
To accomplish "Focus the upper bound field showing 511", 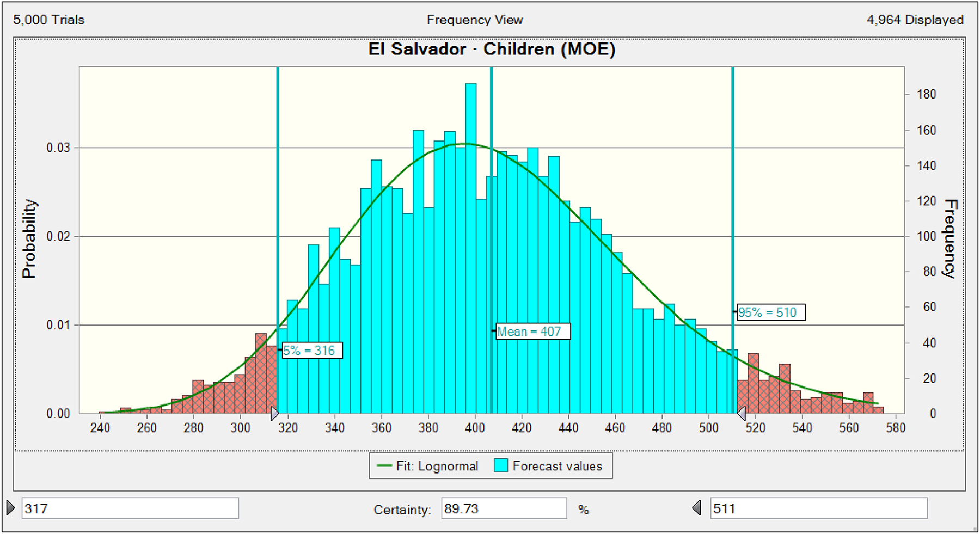I will pyautogui.click(x=818, y=508).
